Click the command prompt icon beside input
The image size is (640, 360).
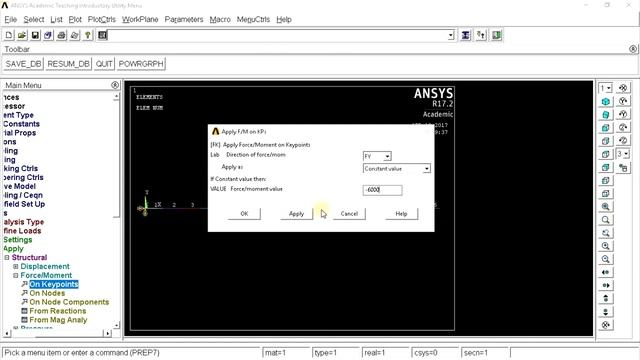[102, 35]
